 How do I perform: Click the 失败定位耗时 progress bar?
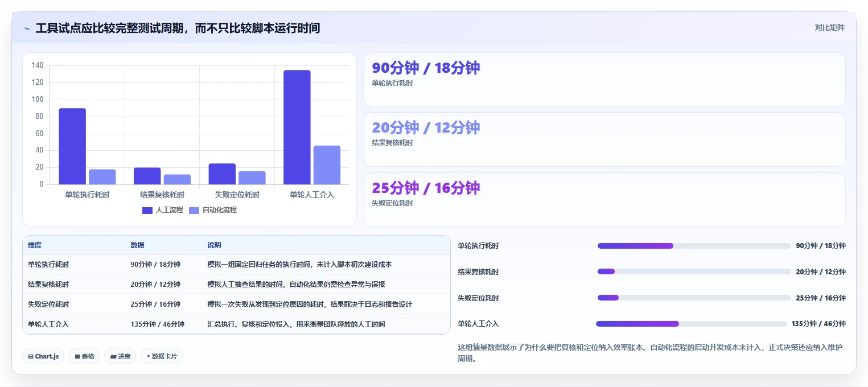pos(694,298)
